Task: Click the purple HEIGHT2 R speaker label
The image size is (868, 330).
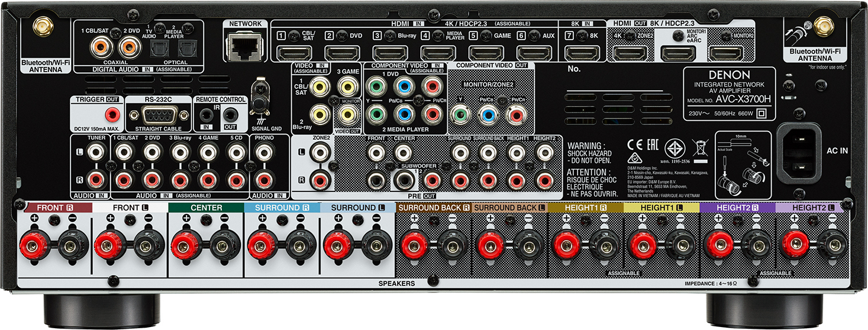Action: coord(737,208)
